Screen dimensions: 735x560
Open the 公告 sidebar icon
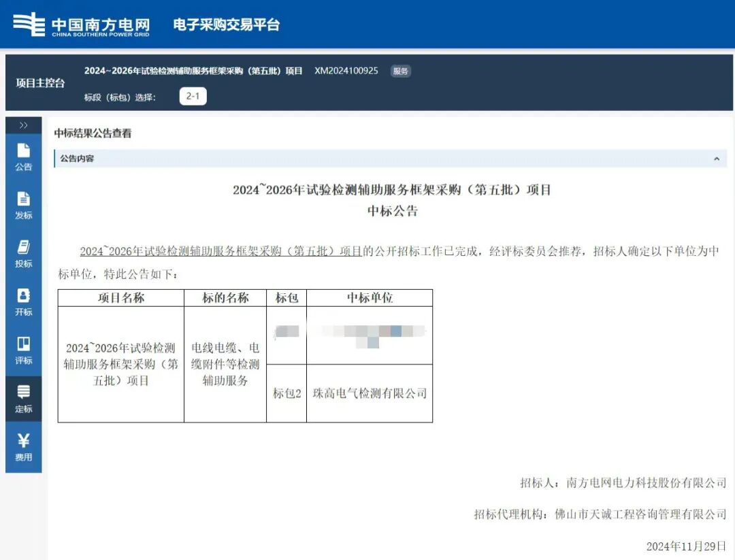[x=23, y=157]
